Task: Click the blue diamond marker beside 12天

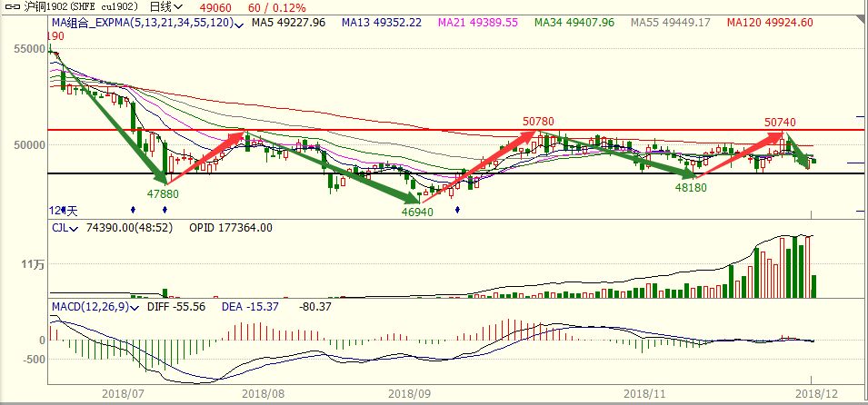Action: (135, 210)
